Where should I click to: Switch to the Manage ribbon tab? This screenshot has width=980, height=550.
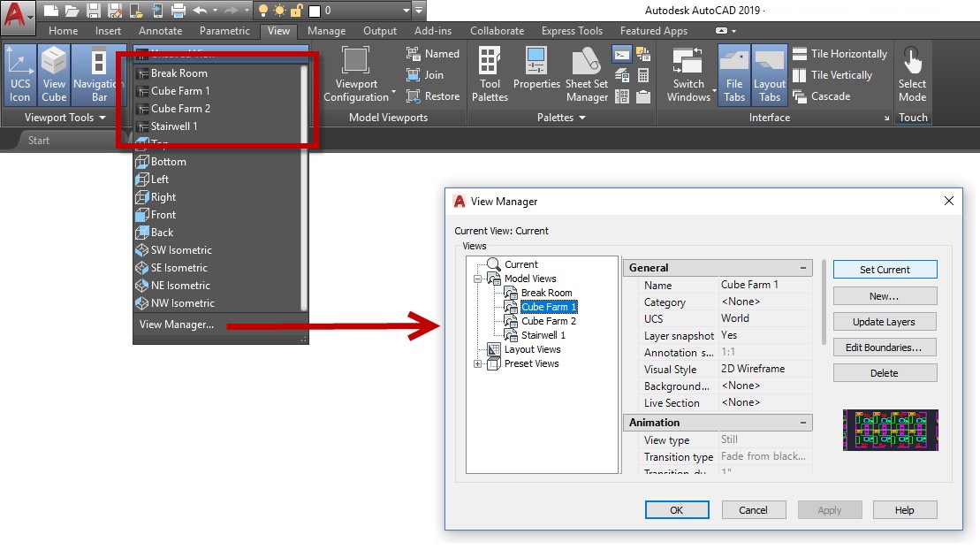[326, 31]
